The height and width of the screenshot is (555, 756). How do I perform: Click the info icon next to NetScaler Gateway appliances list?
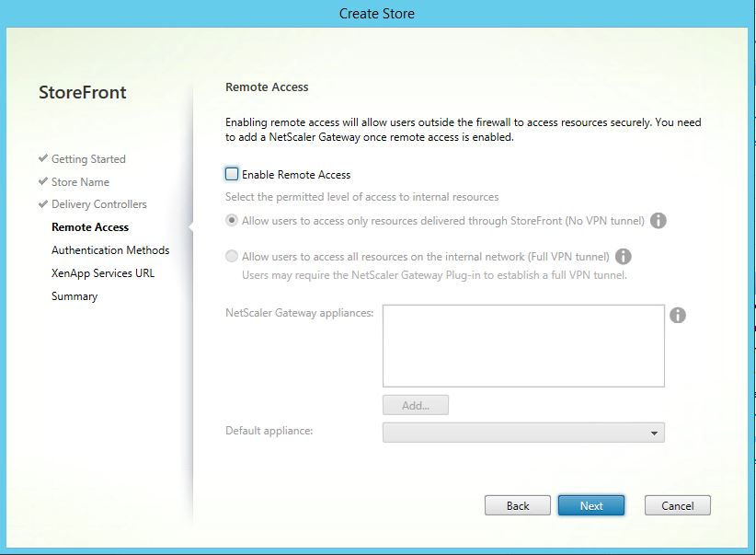pyautogui.click(x=678, y=315)
